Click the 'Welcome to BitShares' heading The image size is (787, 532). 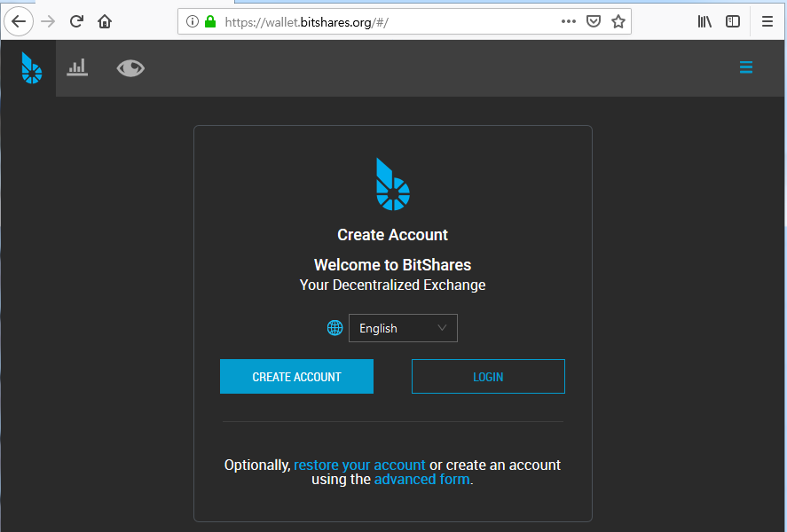click(x=392, y=265)
